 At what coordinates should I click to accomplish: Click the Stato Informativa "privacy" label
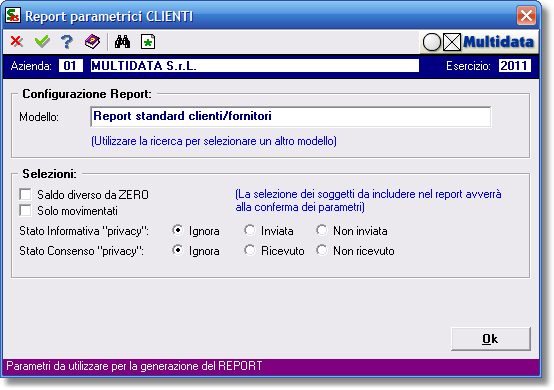tap(84, 231)
